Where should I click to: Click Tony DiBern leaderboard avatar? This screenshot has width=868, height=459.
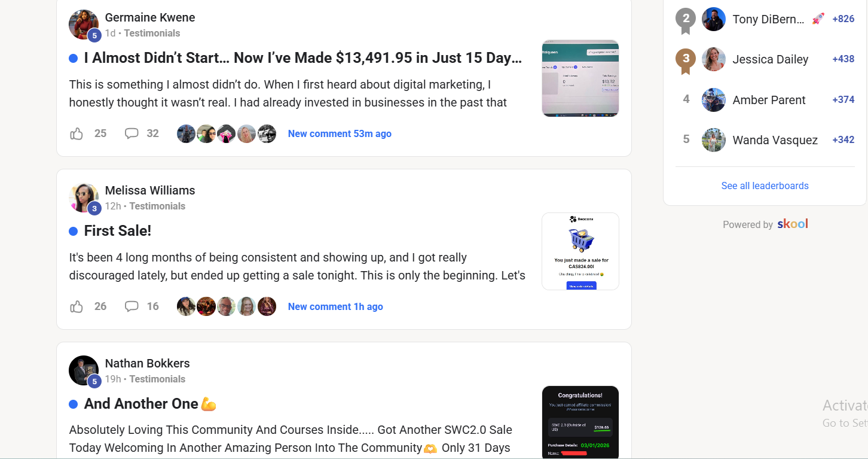click(x=714, y=19)
